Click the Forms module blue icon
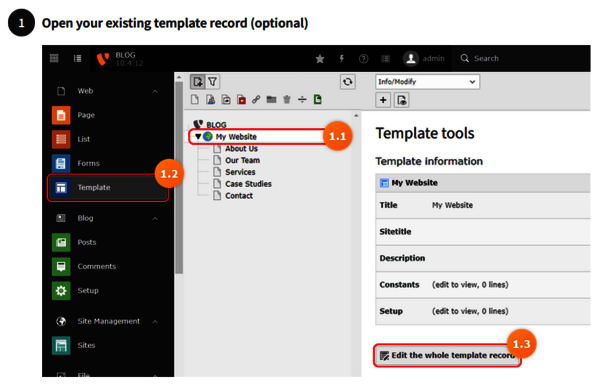 pyautogui.click(x=61, y=163)
